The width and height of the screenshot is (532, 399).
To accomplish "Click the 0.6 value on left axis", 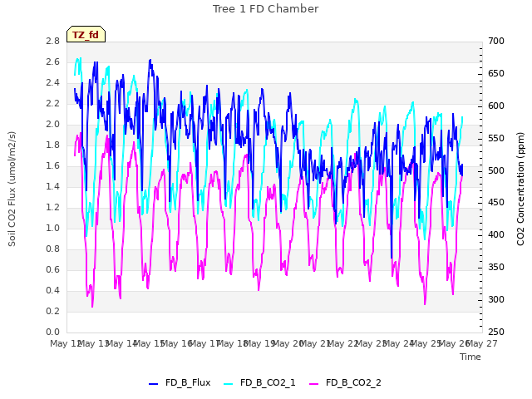I will coord(53,269).
